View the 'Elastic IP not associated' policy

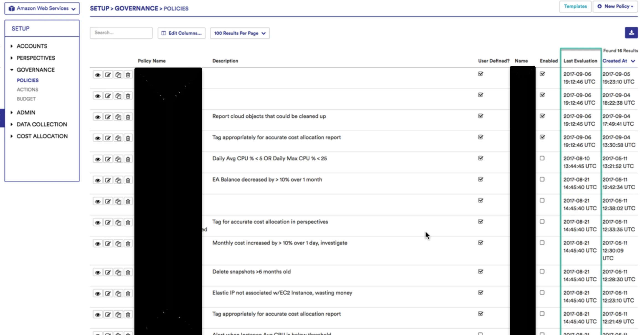tap(98, 293)
